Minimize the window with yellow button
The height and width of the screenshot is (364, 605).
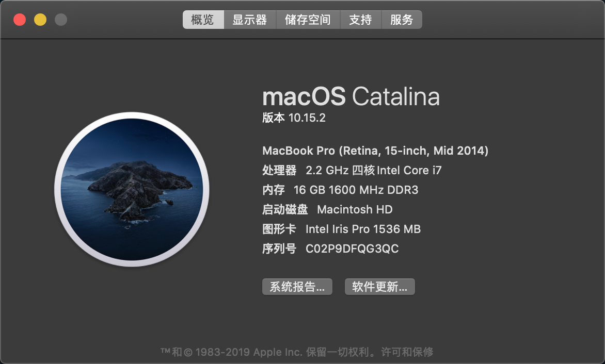pos(40,20)
